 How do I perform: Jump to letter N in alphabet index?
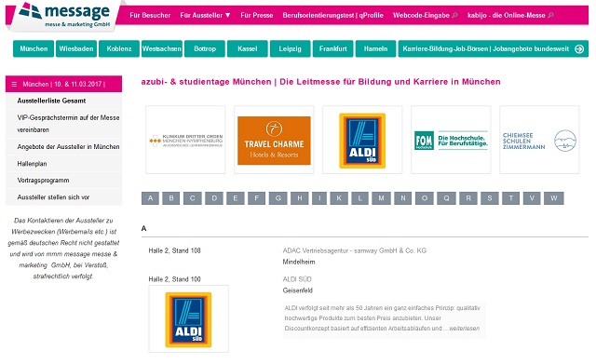click(403, 198)
